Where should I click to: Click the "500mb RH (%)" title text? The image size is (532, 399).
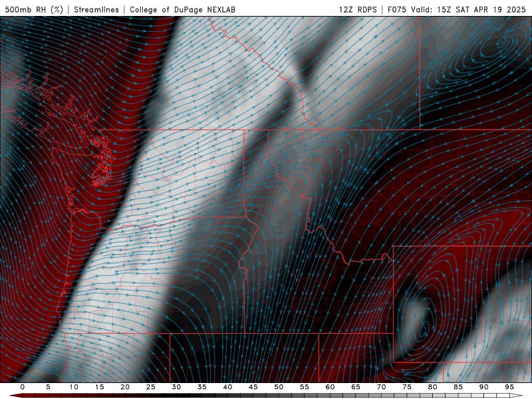click(x=34, y=9)
